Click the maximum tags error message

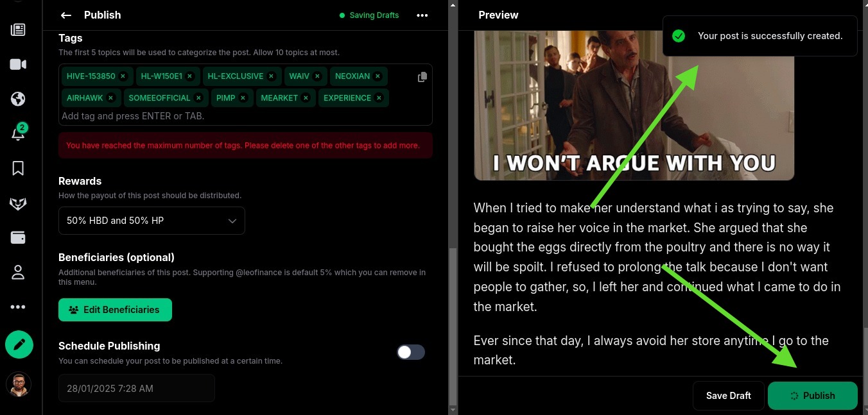tap(245, 146)
